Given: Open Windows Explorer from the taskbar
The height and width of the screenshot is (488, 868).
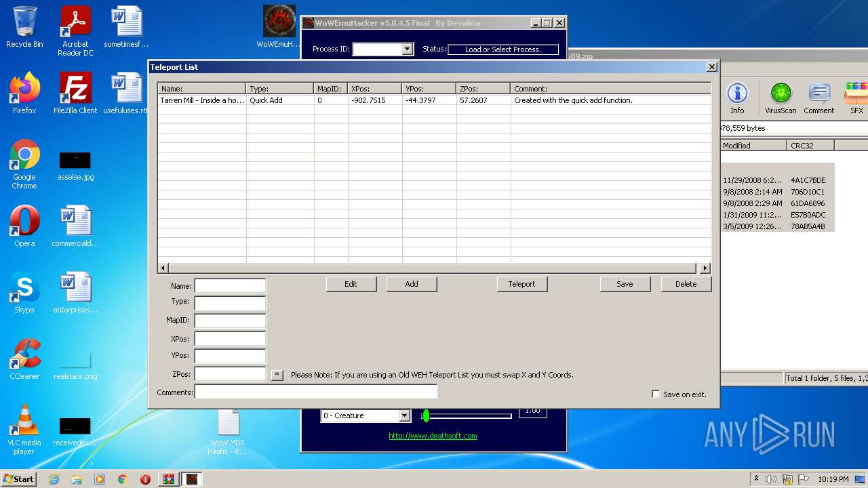Looking at the screenshot, I should (x=77, y=479).
